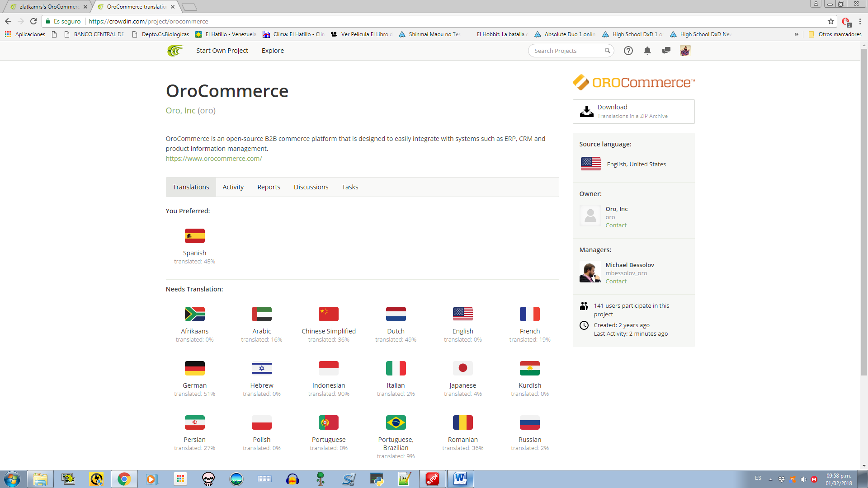Screen dimensions: 868x488
Task: Open Microsoft Word from taskbar
Action: pos(460,479)
